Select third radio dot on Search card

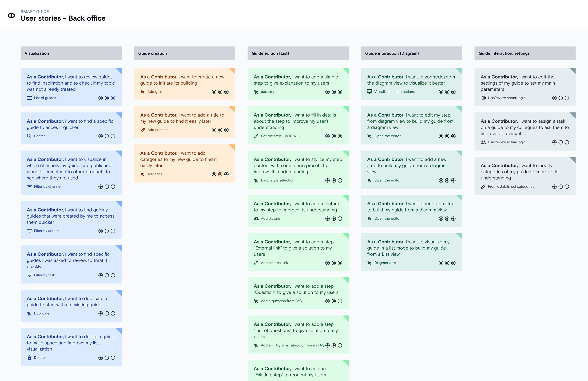point(113,136)
